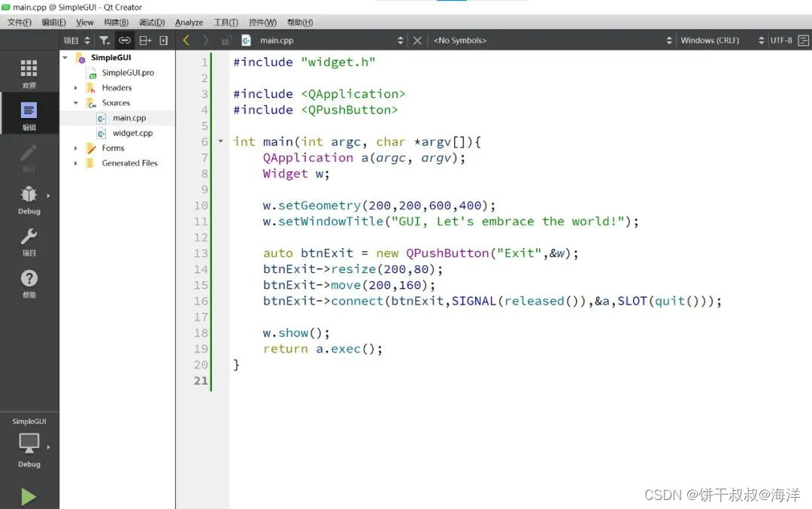The height and width of the screenshot is (509, 812).
Task: Click the UTF-8 encoding label
Action: click(781, 41)
